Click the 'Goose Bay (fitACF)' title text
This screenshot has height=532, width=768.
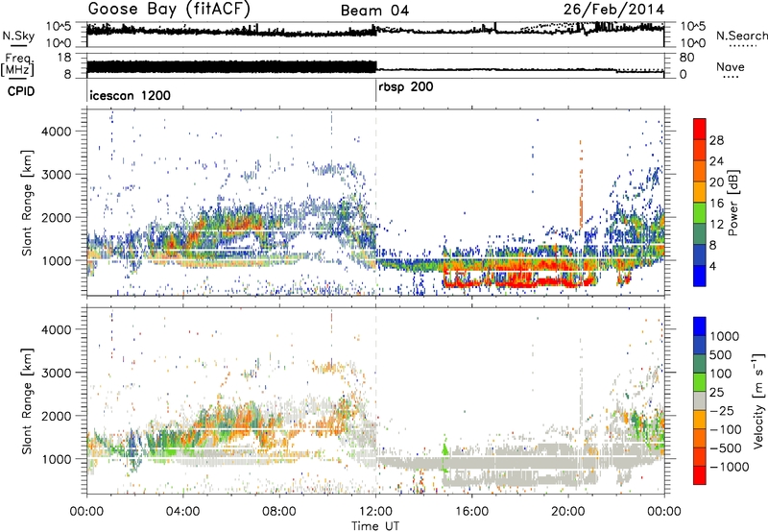click(169, 9)
